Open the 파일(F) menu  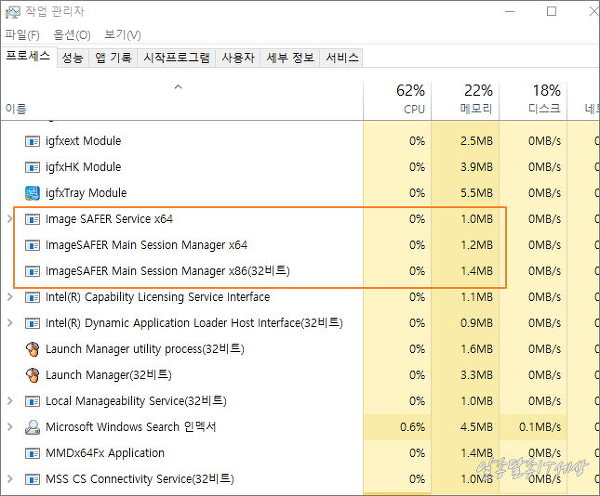[22, 35]
